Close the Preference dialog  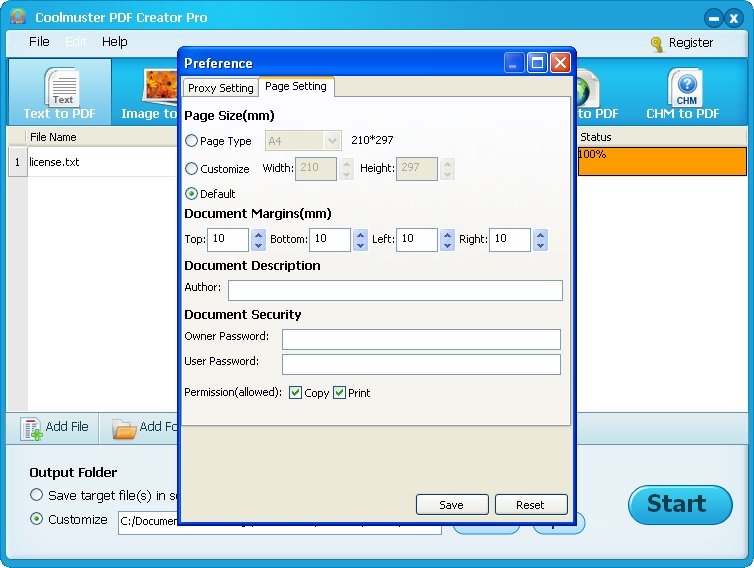pos(560,63)
